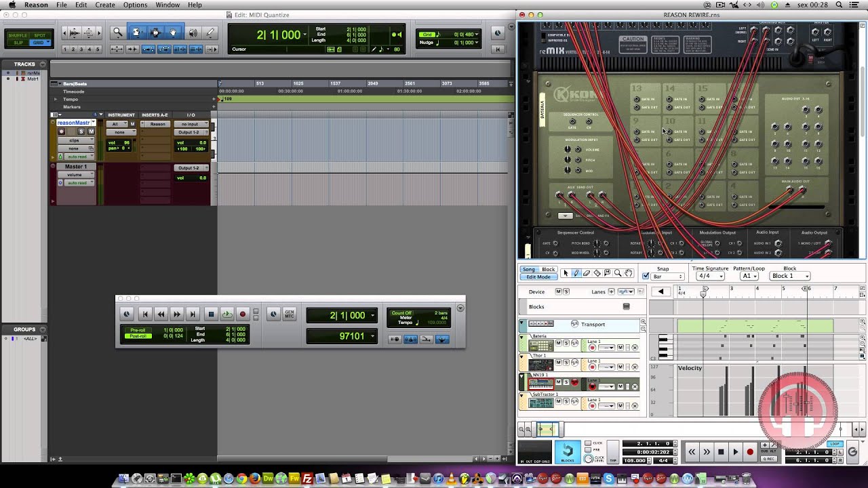
Task: Click GEN MTC button in transport window
Action: [x=290, y=314]
